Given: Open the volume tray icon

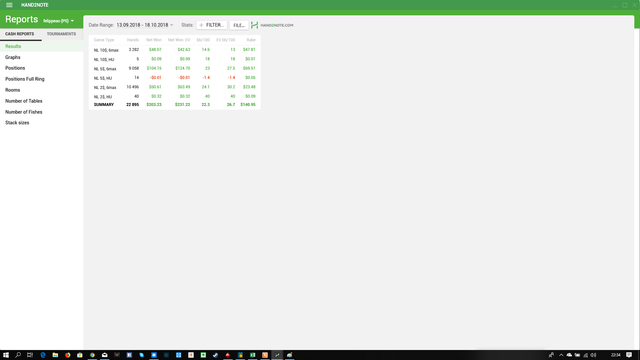Looking at the screenshot, I should pyautogui.click(x=593, y=355).
